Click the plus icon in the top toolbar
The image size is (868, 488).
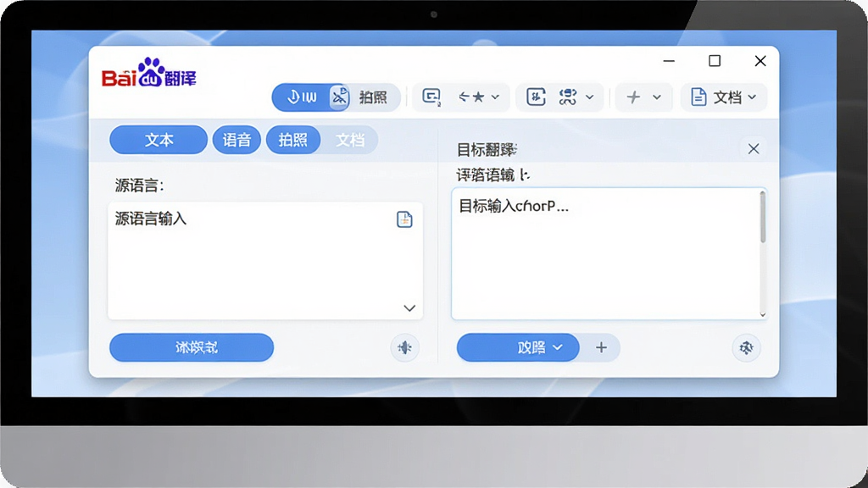[x=633, y=97]
